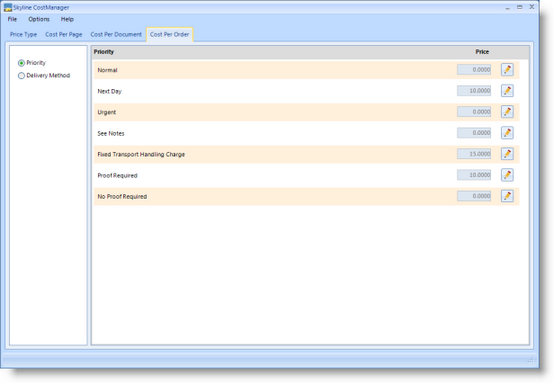Viewport: 554px width, 383px height.
Task: Click the edit pencil icon for Urgent
Action: (x=507, y=112)
